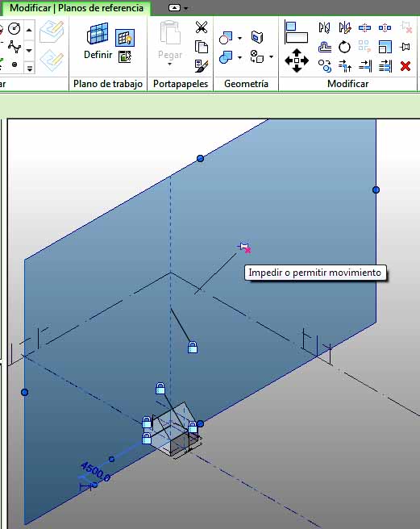Select the Cut Geometry tool
The width and height of the screenshot is (420, 529).
(x=226, y=37)
